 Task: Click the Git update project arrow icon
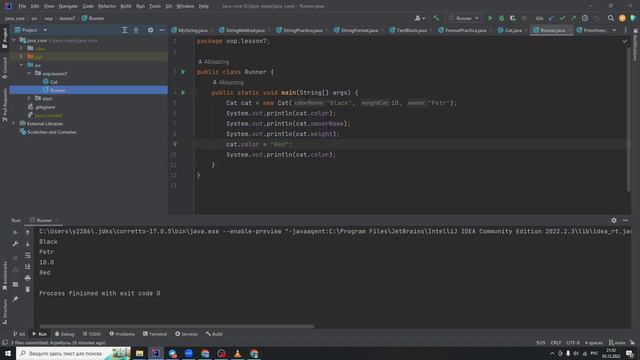click(551, 18)
